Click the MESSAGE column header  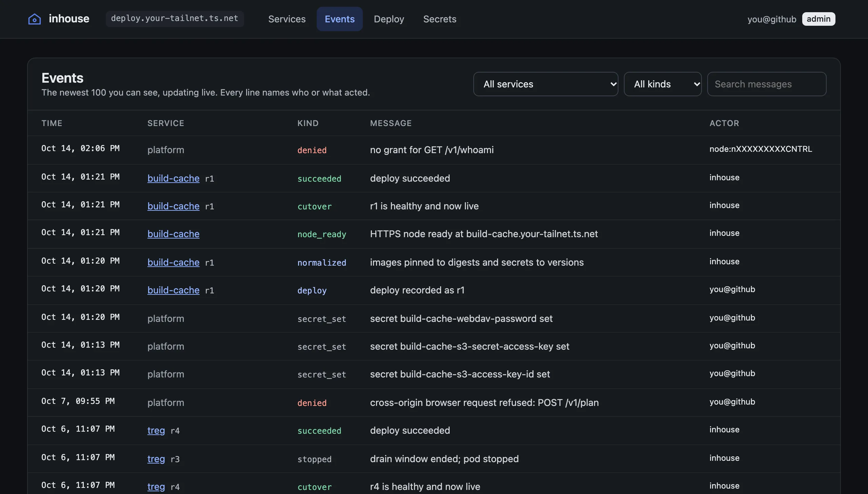pos(391,123)
